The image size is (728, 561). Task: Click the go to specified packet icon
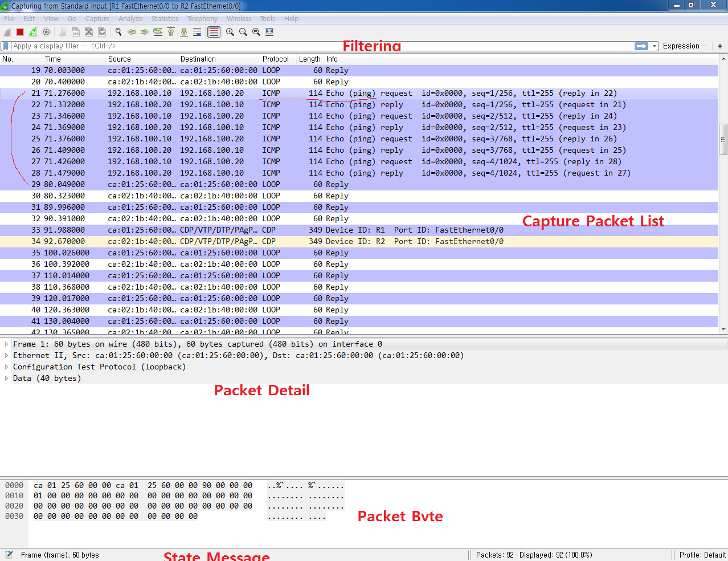coord(158,32)
